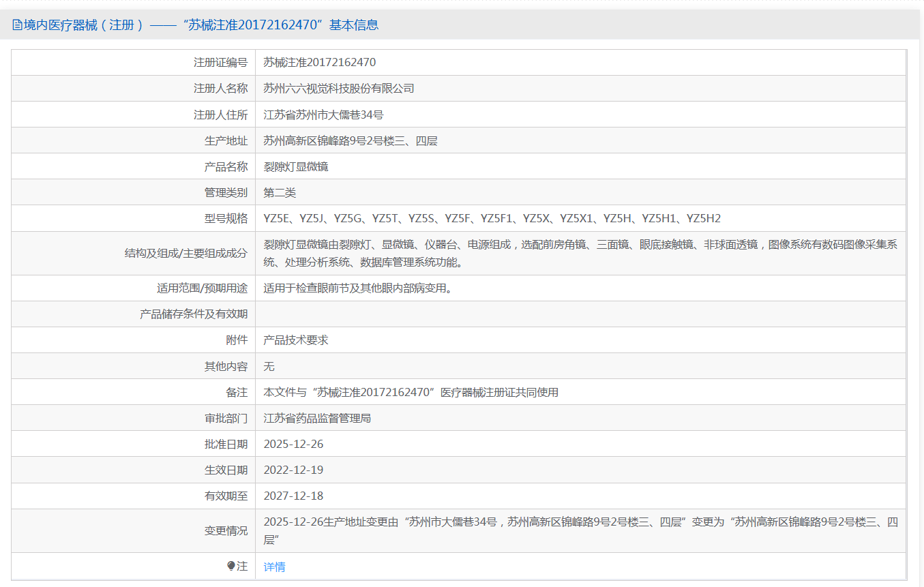Select the model list starting with YZ5E
Image resolution: width=924 pixels, height=587 pixels.
click(492, 218)
